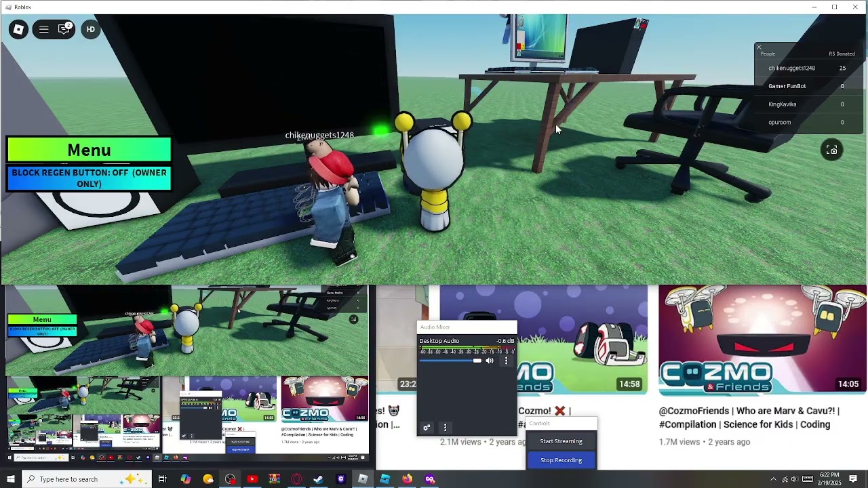Mute Desktop Audio speaker icon
The width and height of the screenshot is (868, 488).
click(x=490, y=361)
